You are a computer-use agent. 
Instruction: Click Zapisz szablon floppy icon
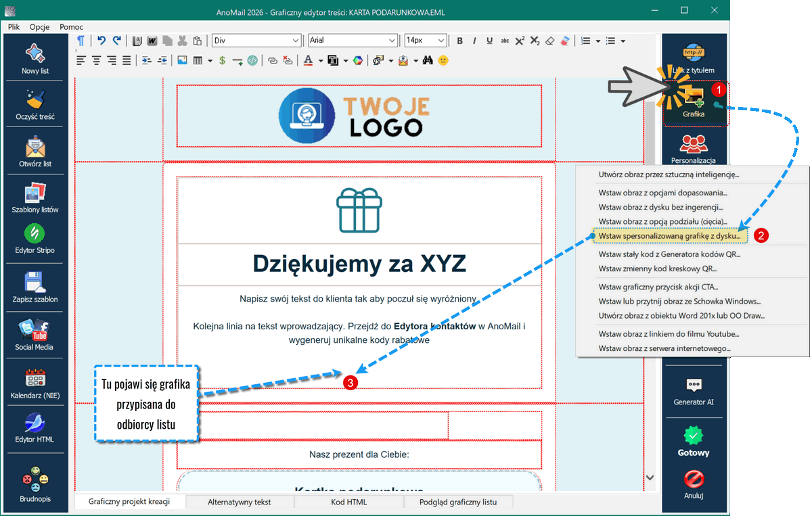coord(35,282)
